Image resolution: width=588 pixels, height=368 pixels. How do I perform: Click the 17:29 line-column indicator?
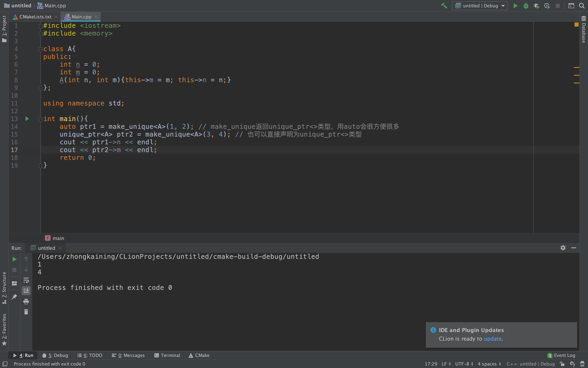pyautogui.click(x=431, y=364)
